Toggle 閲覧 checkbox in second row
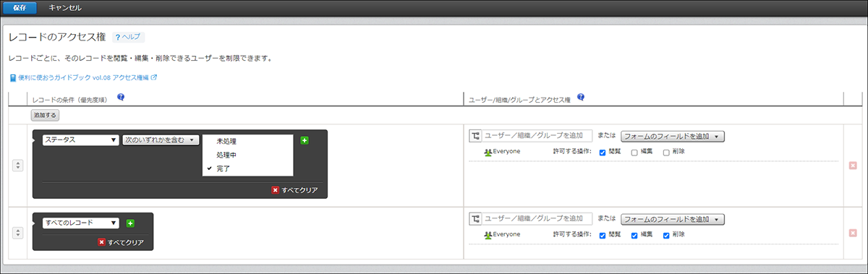 point(603,235)
